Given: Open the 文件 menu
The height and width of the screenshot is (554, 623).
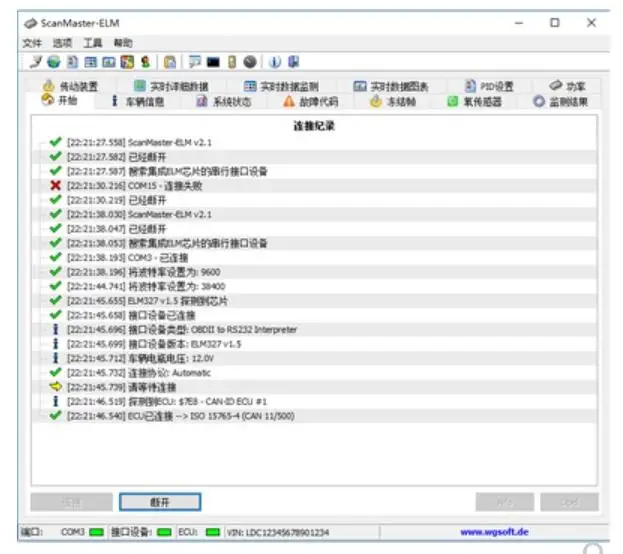Looking at the screenshot, I should click(x=32, y=43).
